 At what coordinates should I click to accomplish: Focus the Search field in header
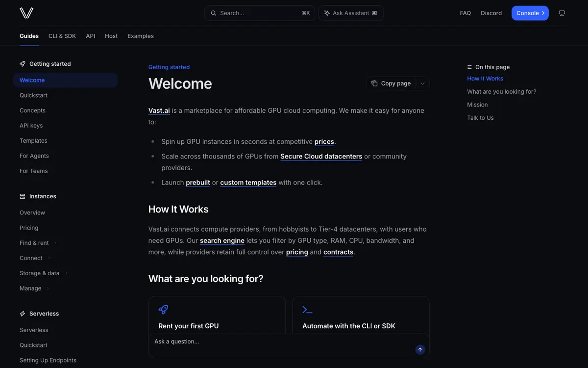coord(260,13)
